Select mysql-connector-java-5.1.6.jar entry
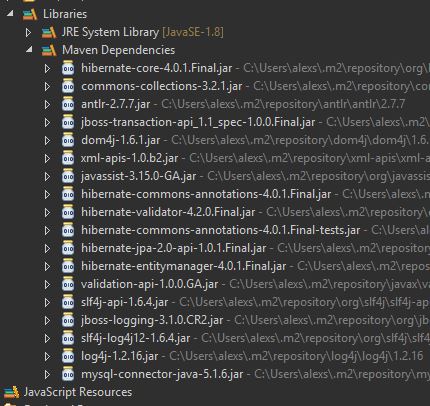 162,374
